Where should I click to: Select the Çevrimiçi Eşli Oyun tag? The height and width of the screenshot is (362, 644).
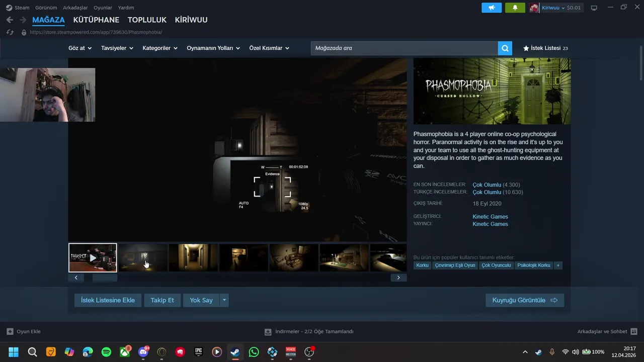(x=455, y=265)
